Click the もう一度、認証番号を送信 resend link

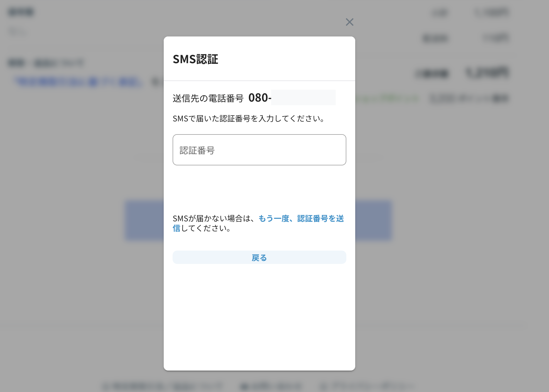click(x=258, y=223)
